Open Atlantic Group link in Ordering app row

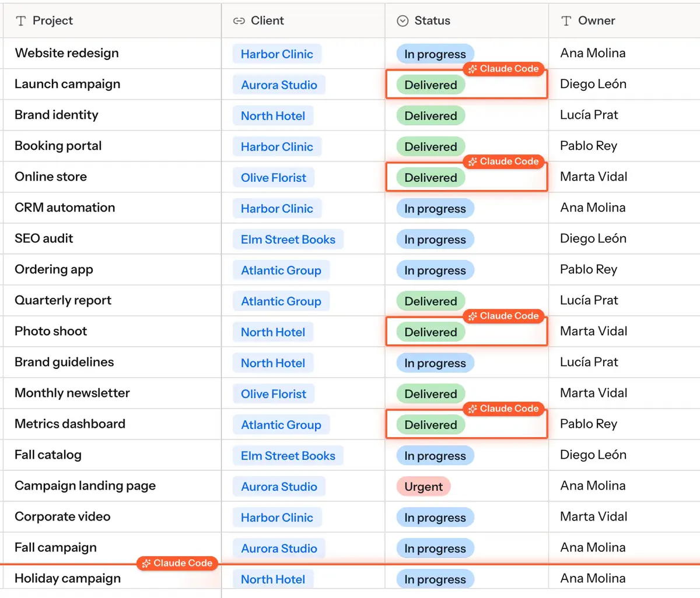click(281, 270)
